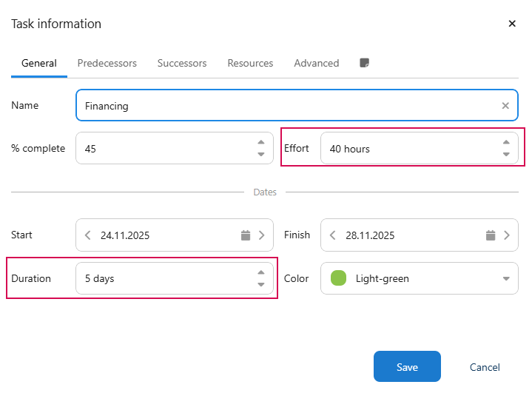Decrease the Effort hours
The image size is (532, 393).
coord(506,154)
